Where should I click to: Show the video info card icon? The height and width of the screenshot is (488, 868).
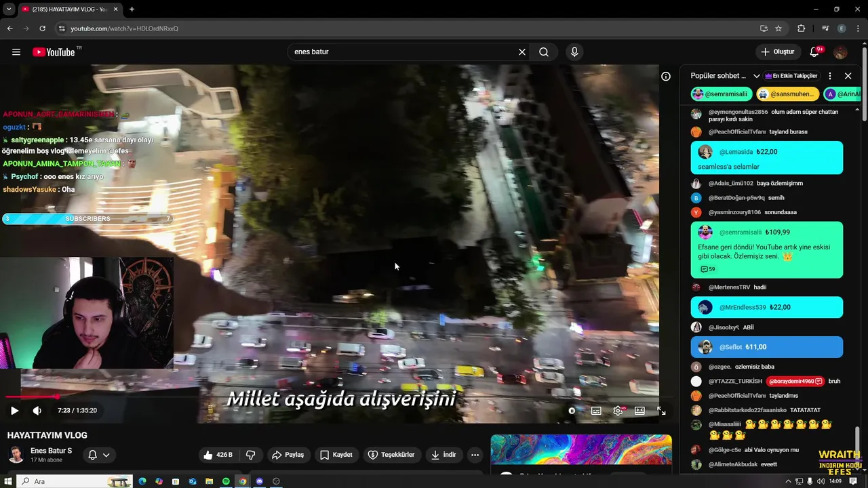coord(666,76)
